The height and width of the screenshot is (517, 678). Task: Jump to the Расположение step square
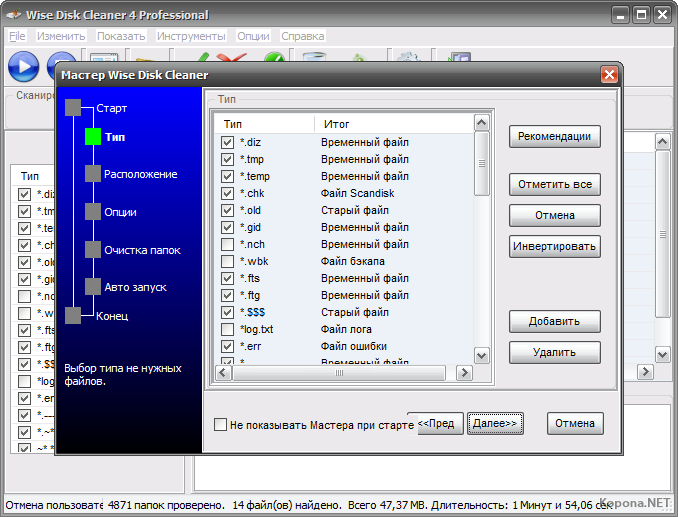pyautogui.click(x=93, y=174)
